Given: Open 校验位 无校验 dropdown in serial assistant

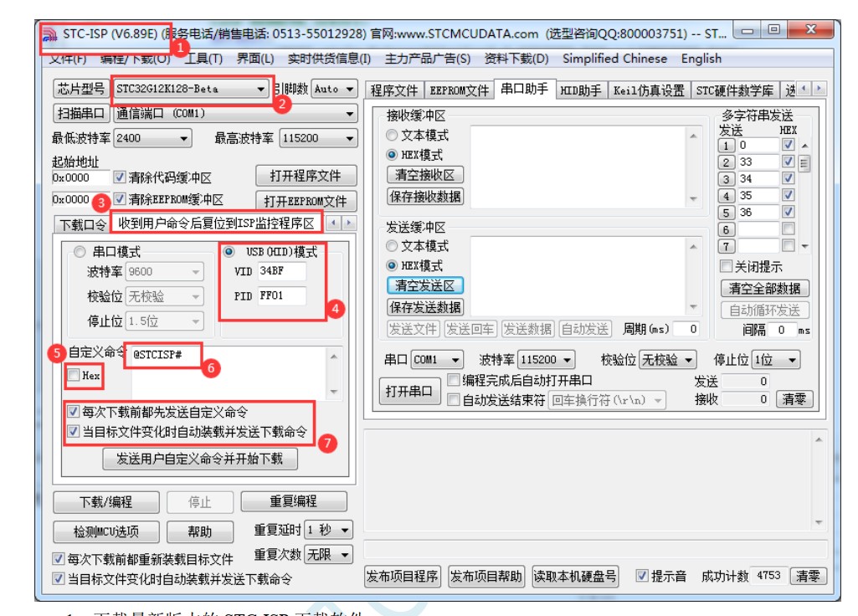Looking at the screenshot, I should [668, 360].
